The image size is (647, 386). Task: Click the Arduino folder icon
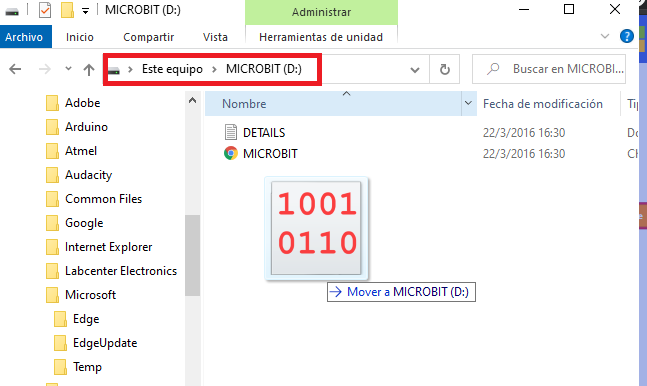point(52,127)
